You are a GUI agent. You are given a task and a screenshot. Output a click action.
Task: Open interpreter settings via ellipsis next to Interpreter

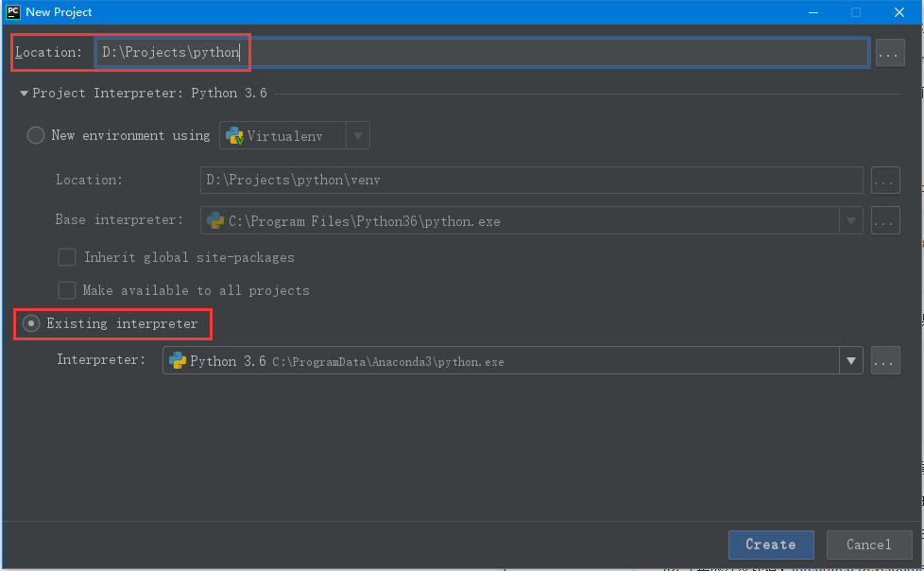tap(885, 360)
